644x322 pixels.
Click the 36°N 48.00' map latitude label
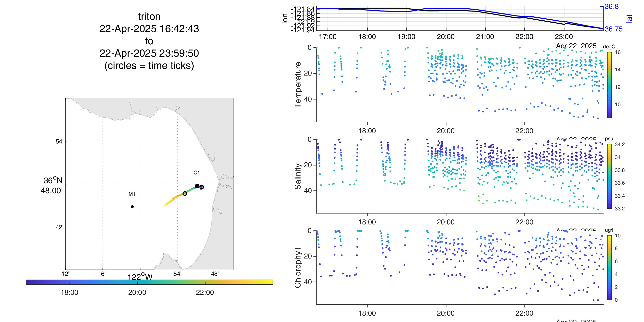pyautogui.click(x=52, y=185)
